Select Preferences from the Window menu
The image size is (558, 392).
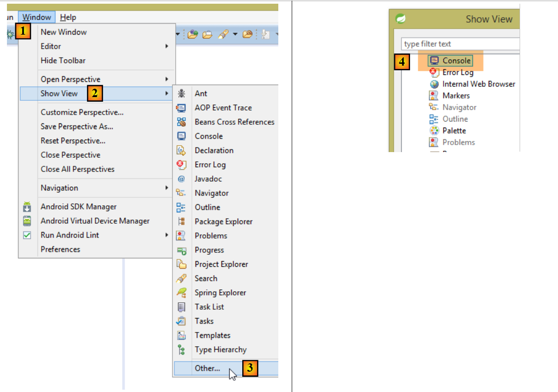coord(60,250)
